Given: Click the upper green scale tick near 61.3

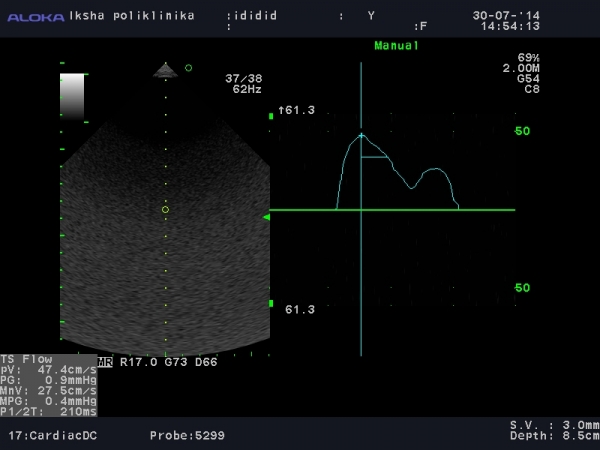Looking at the screenshot, I should click(x=271, y=116).
